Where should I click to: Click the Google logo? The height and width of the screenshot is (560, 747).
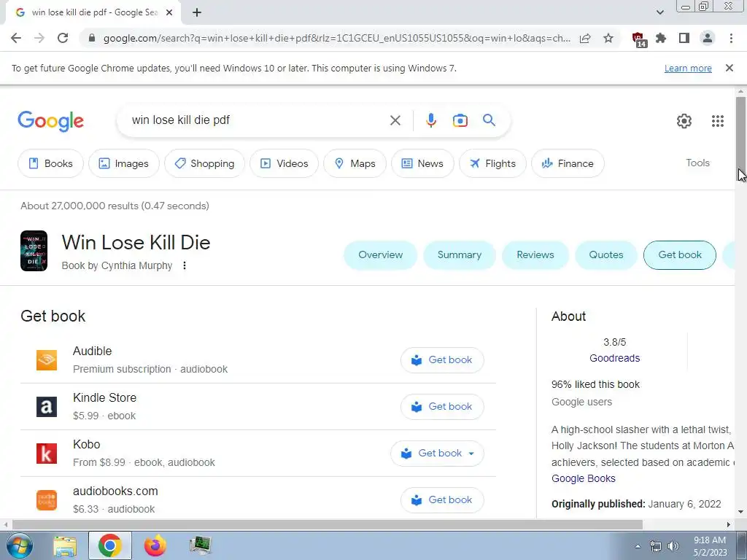tap(50, 121)
